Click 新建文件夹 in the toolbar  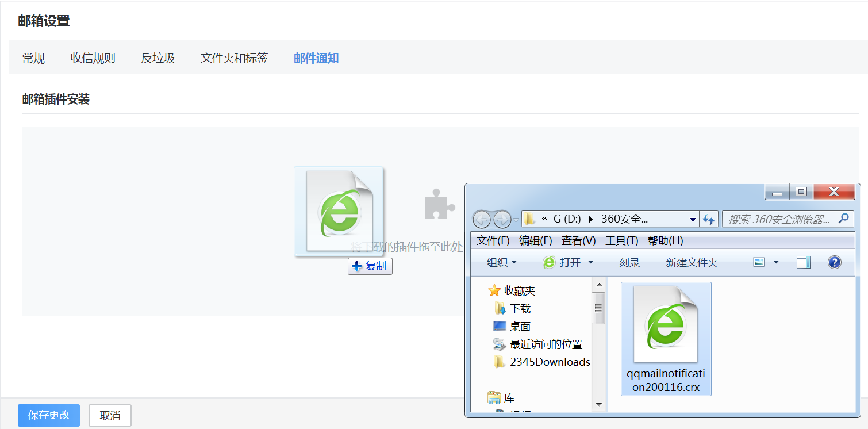(692, 262)
